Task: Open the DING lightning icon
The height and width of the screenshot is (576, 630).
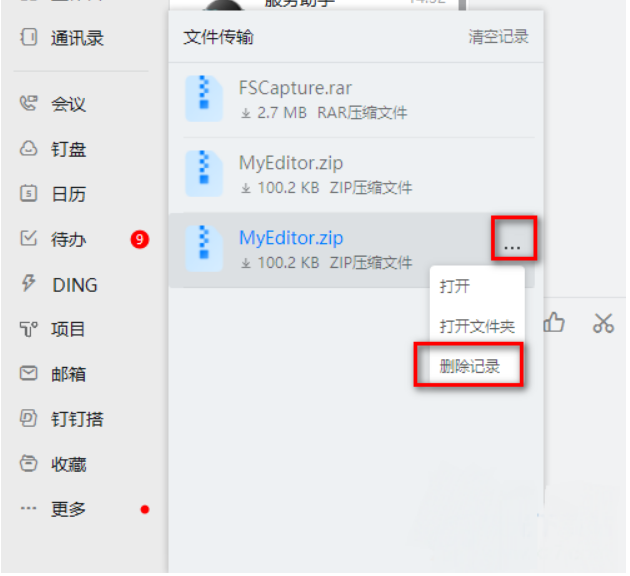Action: click(x=28, y=284)
